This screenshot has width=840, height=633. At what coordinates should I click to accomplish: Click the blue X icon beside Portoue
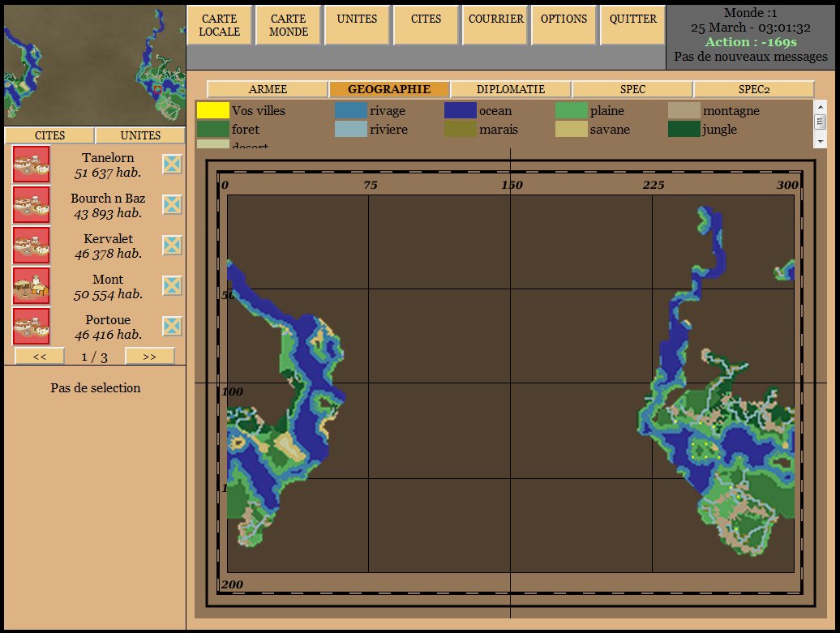172,326
